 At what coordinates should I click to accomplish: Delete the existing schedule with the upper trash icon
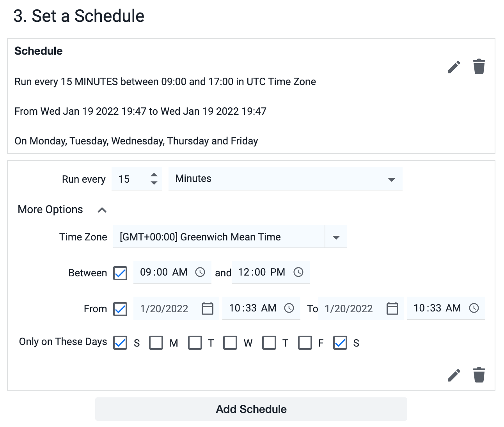point(479,67)
